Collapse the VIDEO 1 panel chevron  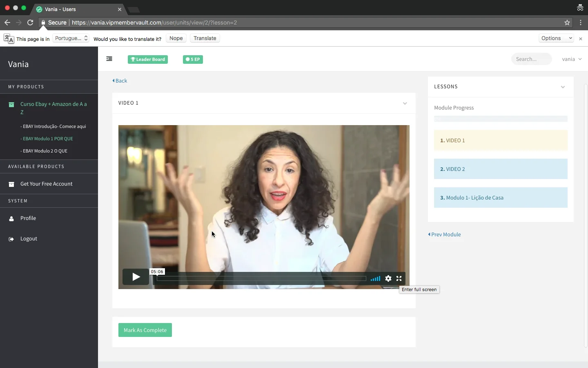click(x=405, y=103)
